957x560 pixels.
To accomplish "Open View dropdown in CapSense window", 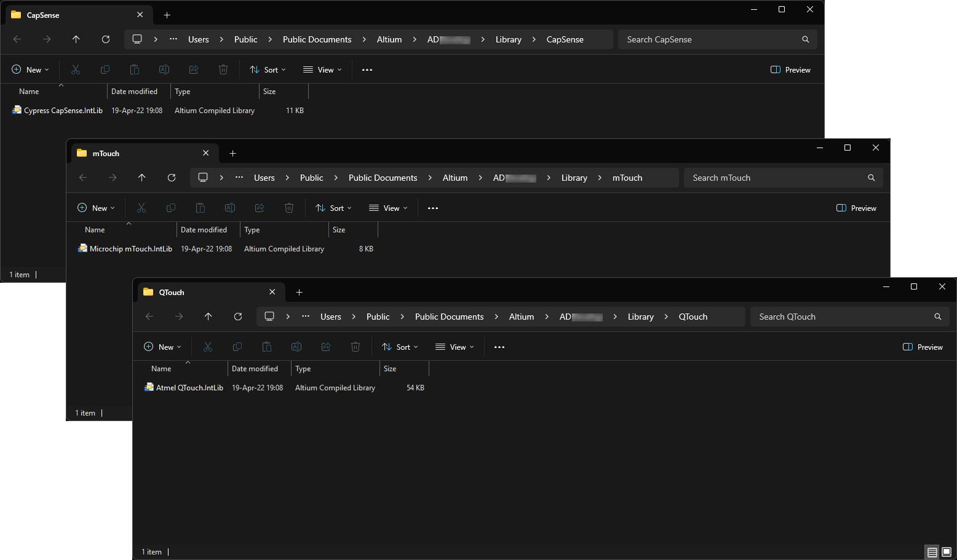I will (322, 70).
